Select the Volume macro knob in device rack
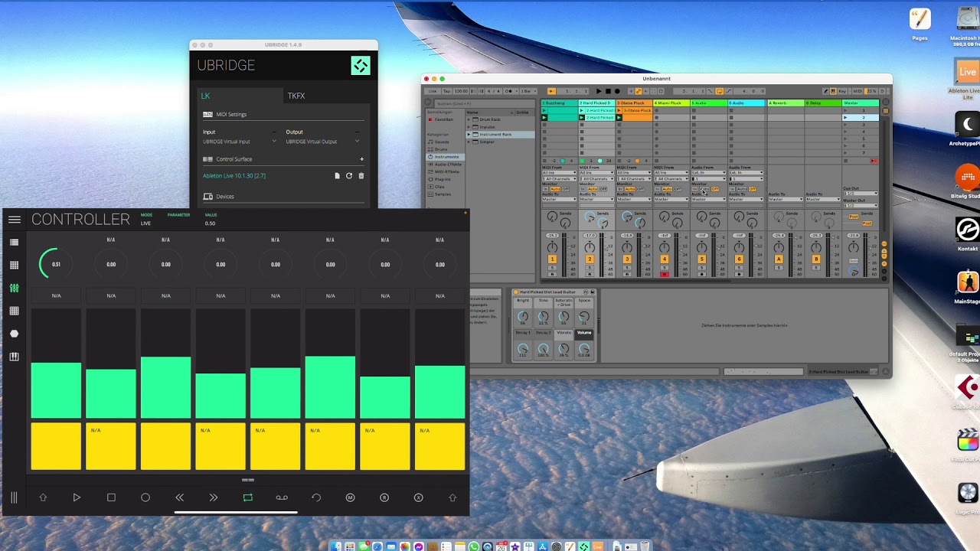The image size is (980, 551). (584, 350)
